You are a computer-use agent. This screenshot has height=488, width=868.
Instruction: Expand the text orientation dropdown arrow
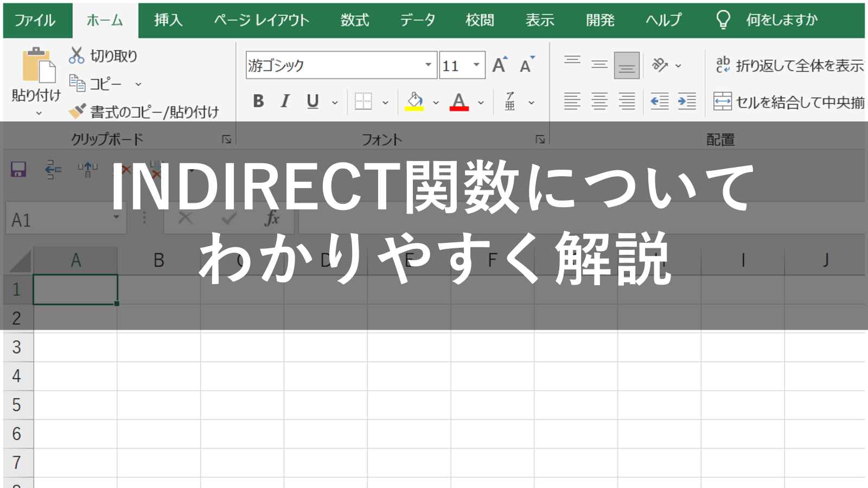678,66
